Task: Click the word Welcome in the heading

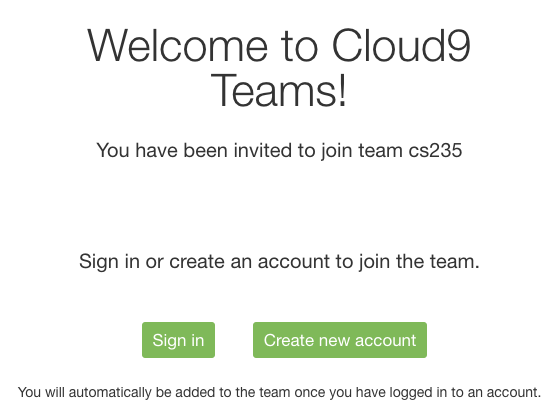Action: pos(177,46)
